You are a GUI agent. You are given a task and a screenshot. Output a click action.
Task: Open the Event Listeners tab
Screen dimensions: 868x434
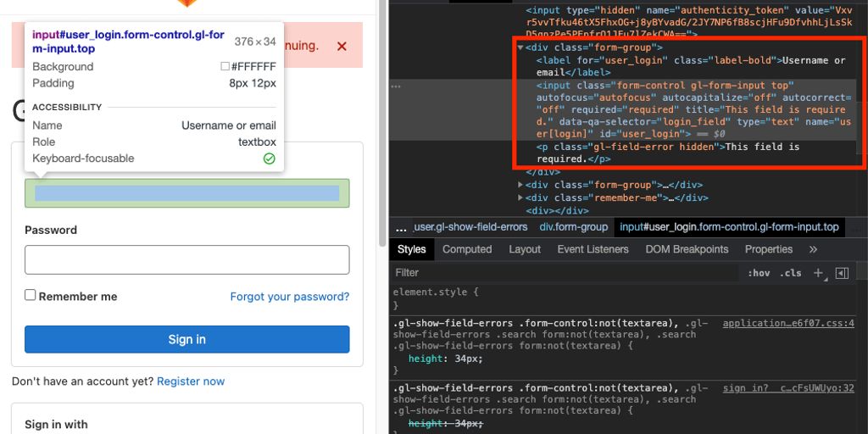[593, 249]
